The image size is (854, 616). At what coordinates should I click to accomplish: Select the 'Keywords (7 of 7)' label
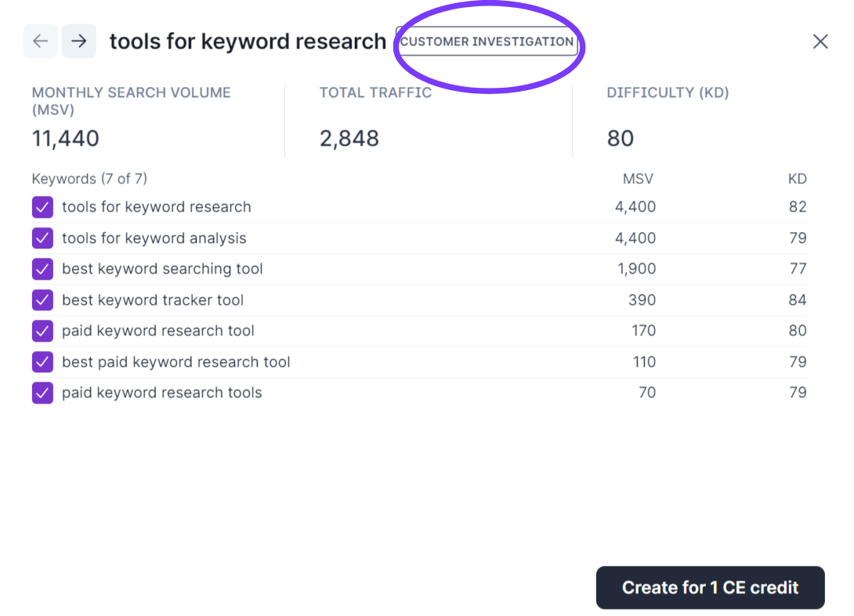tap(89, 179)
